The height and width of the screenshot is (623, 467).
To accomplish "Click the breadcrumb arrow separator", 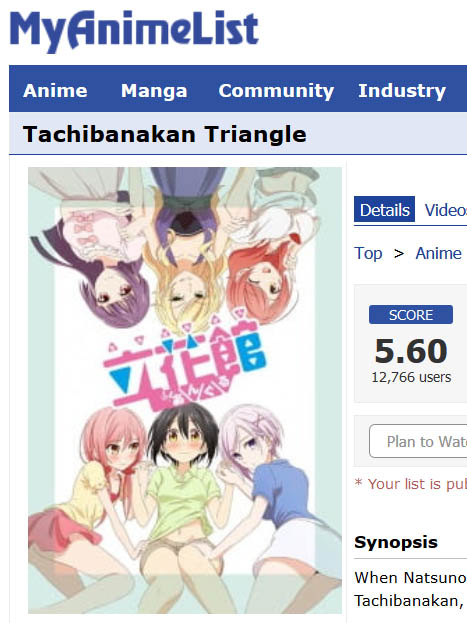I will coord(399,253).
